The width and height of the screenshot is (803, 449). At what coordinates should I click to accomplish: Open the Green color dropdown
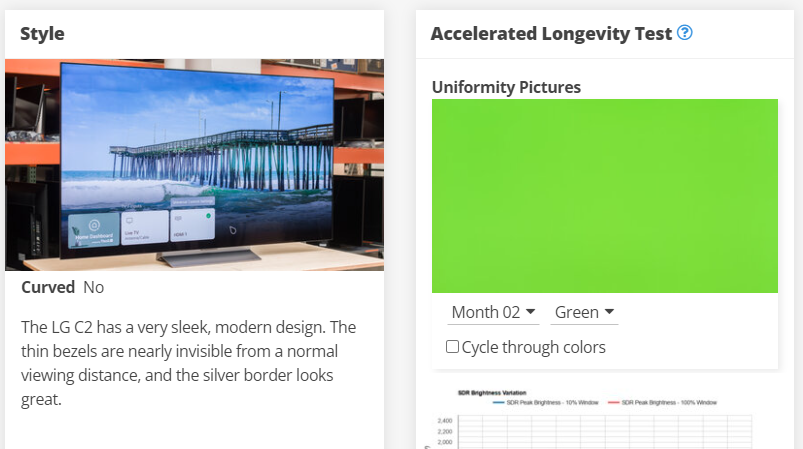pos(584,312)
